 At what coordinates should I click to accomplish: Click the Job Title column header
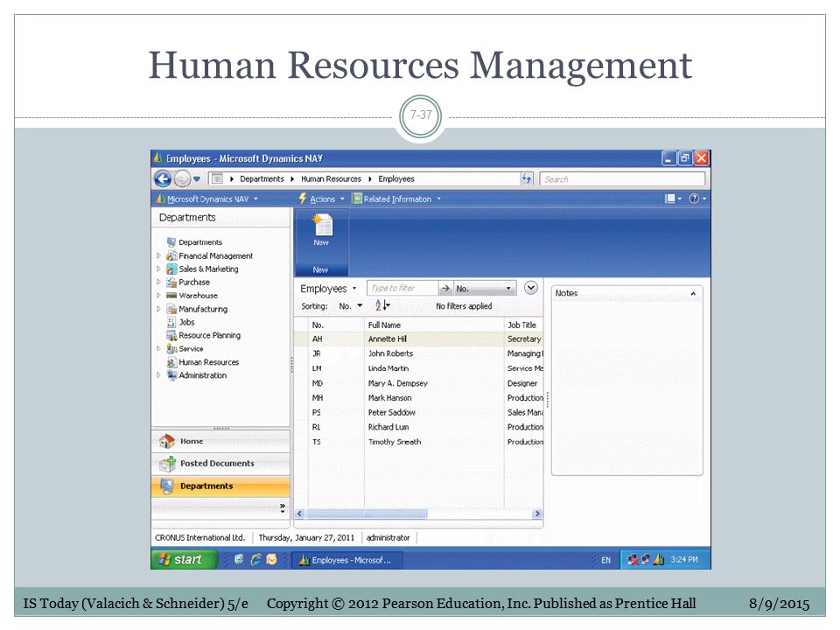(x=521, y=325)
